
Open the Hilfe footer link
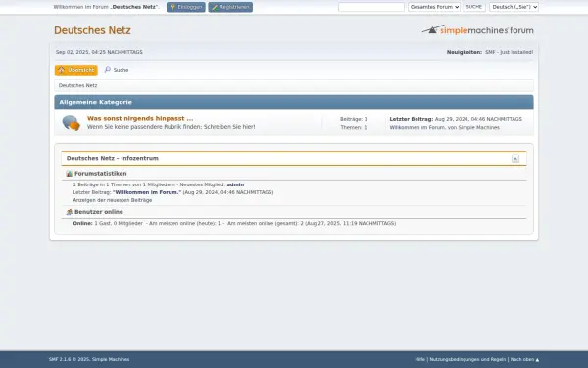pyautogui.click(x=420, y=359)
